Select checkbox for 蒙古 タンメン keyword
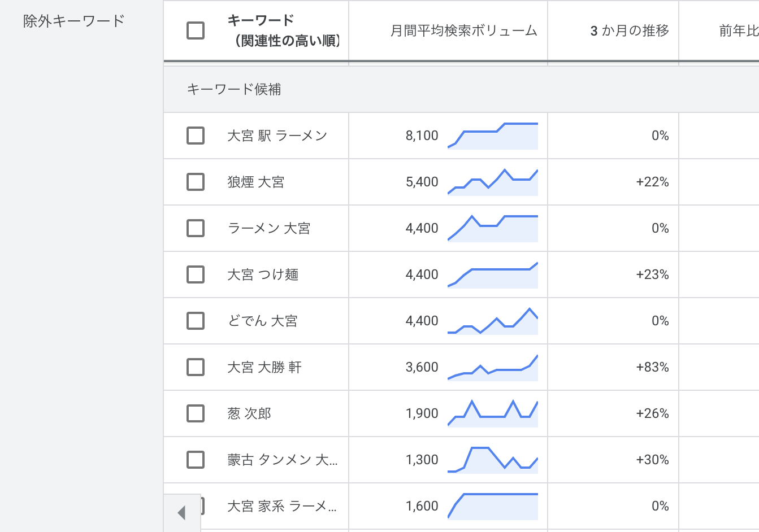This screenshot has width=759, height=532. [196, 460]
